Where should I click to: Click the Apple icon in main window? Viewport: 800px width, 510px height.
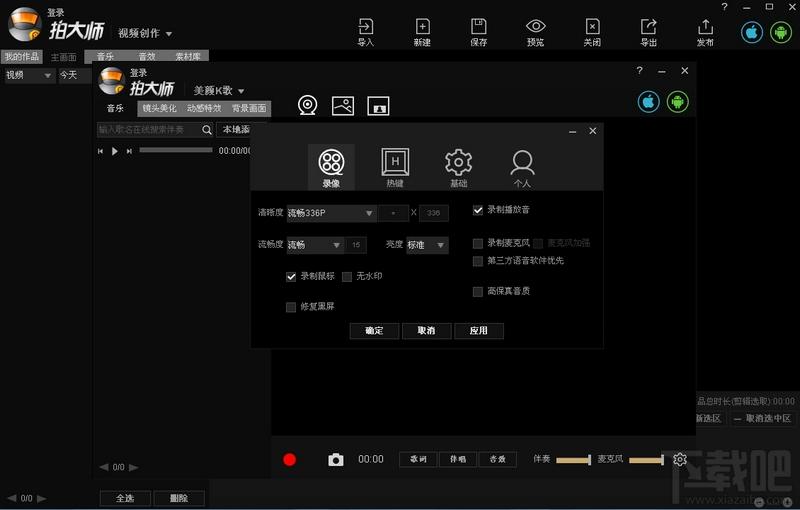752,32
